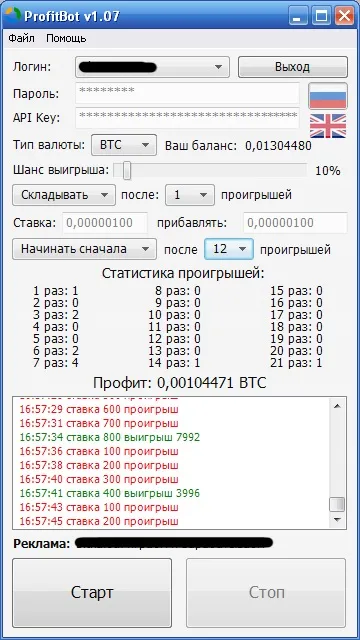Select log row 16:57:29 ставка 600
Screen dimensions: 360x640
coord(99,409)
